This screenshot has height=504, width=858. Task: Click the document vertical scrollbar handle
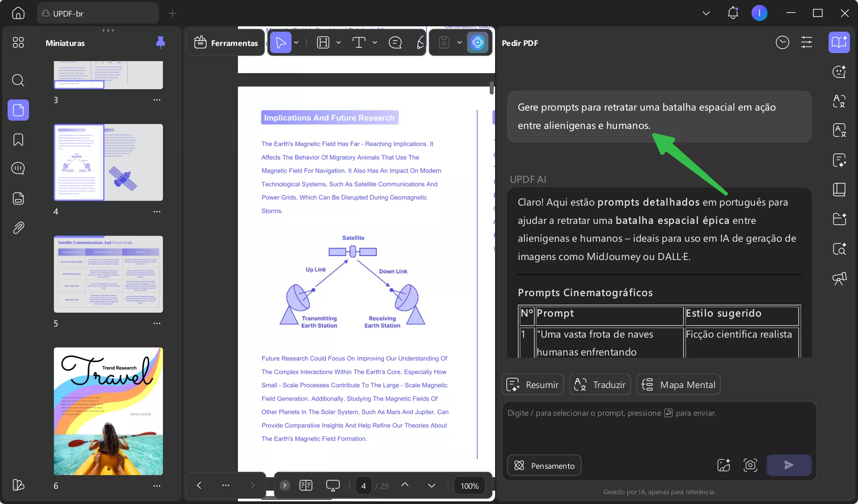(x=491, y=88)
